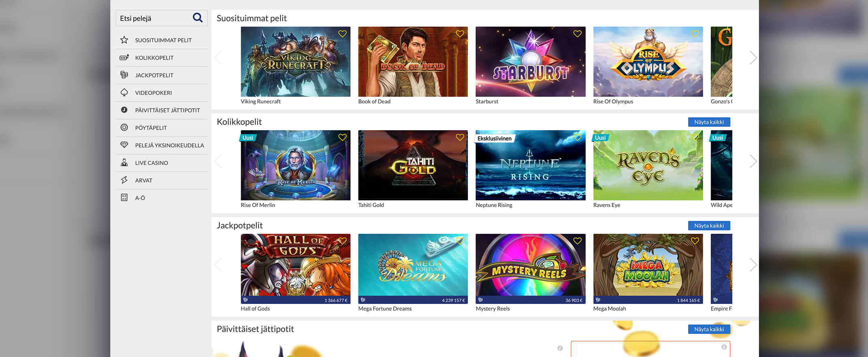Mark Tahiti Gold as favorite
This screenshot has height=357, width=868.
pyautogui.click(x=460, y=137)
